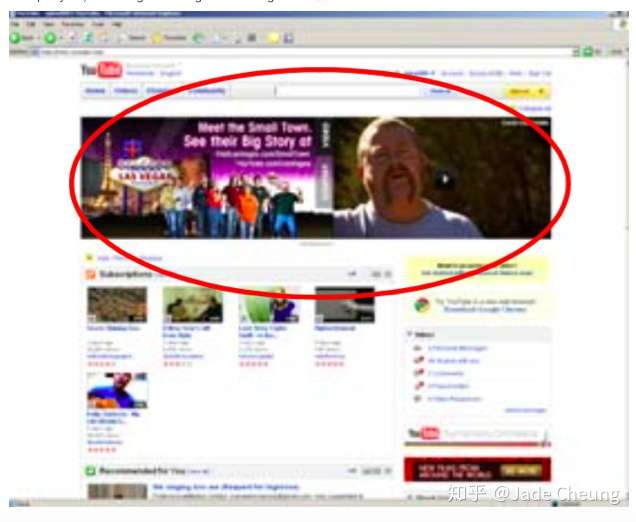Image resolution: width=636 pixels, height=522 pixels.
Task: Open the address bar dropdown arrow
Action: pyautogui.click(x=576, y=52)
